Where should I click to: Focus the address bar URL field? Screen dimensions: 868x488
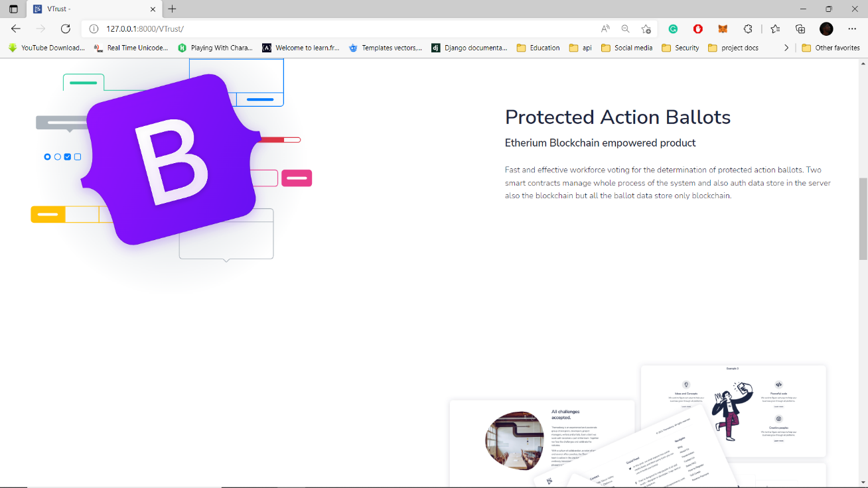[x=345, y=29]
